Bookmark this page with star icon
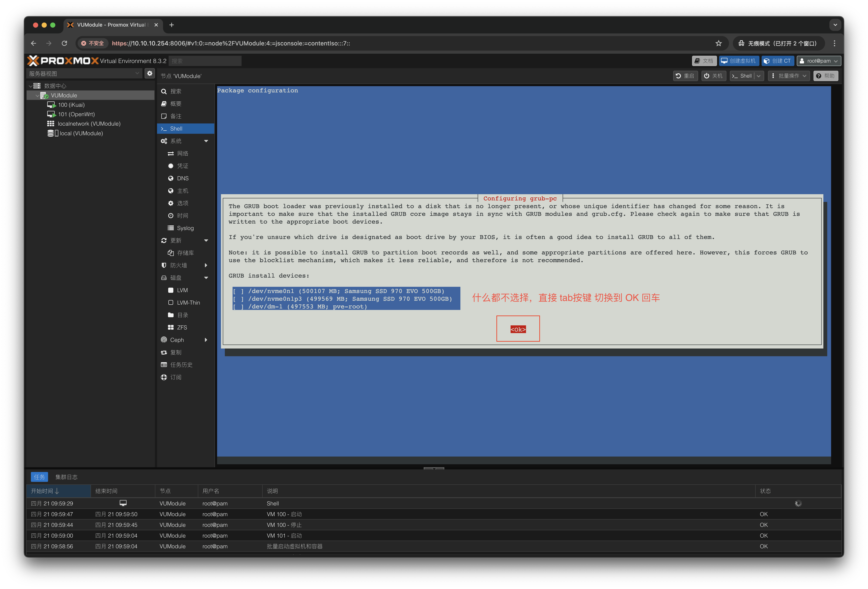The height and width of the screenshot is (589, 868). point(718,43)
